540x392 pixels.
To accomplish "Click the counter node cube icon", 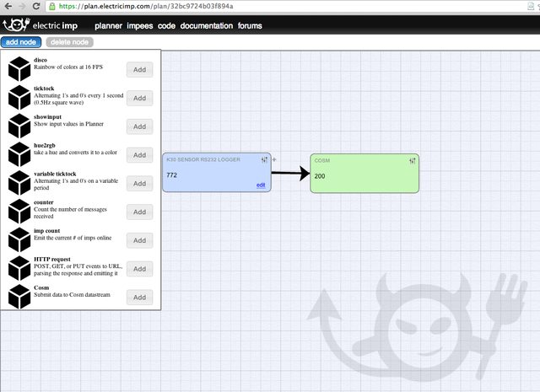I will click(x=19, y=212).
